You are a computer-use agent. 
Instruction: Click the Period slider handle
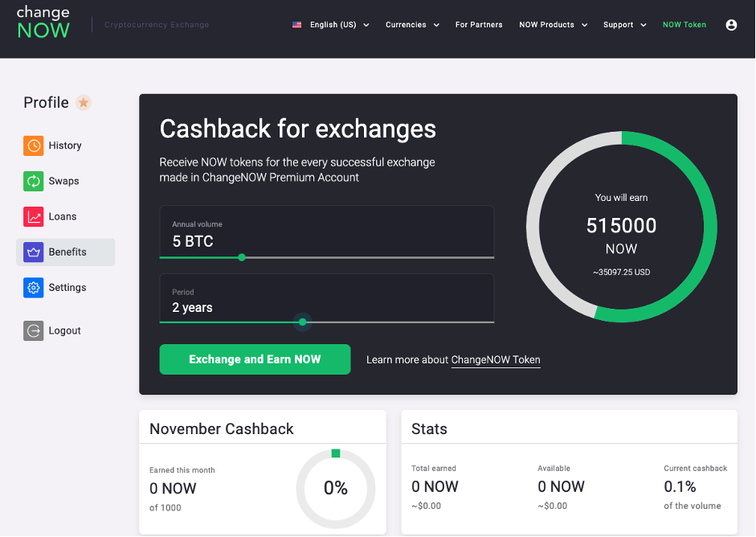[x=302, y=322]
